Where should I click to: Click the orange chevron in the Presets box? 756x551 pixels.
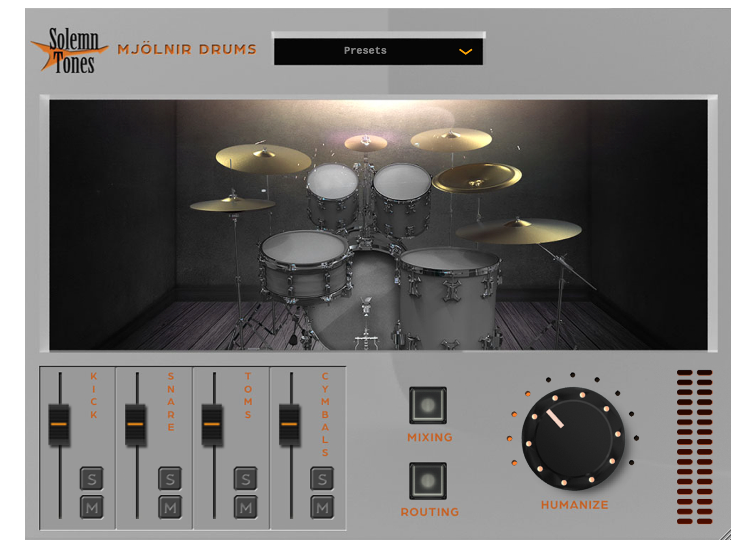coord(465,52)
